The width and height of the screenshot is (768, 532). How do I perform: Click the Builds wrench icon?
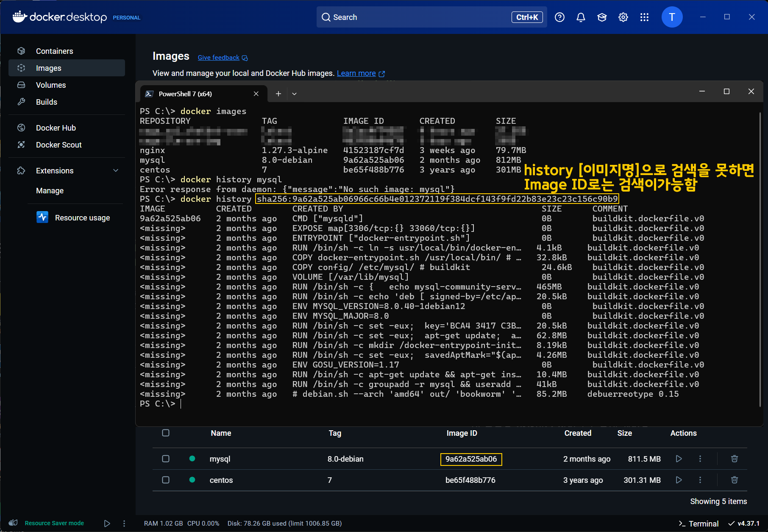point(21,102)
